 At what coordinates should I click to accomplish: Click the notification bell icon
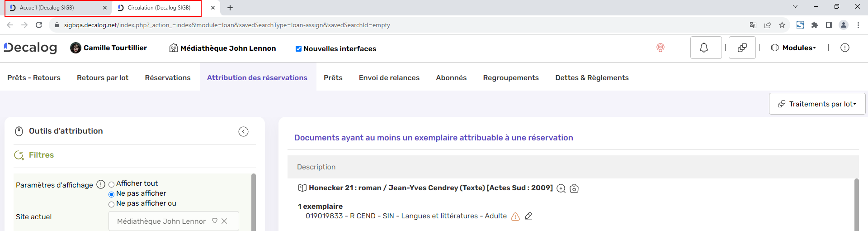coord(704,48)
